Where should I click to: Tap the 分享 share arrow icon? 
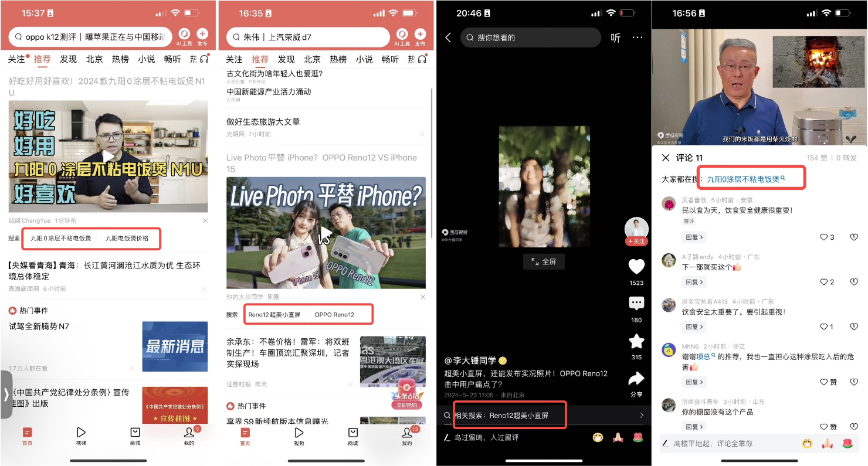point(636,379)
